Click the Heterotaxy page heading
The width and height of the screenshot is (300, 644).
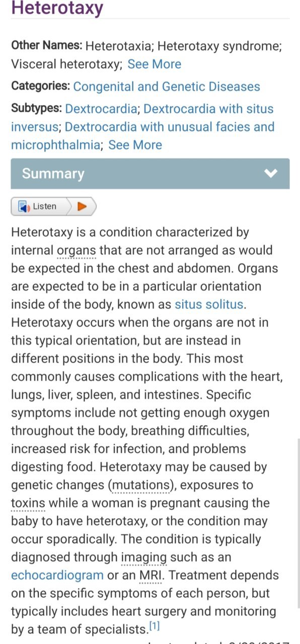[x=57, y=8]
